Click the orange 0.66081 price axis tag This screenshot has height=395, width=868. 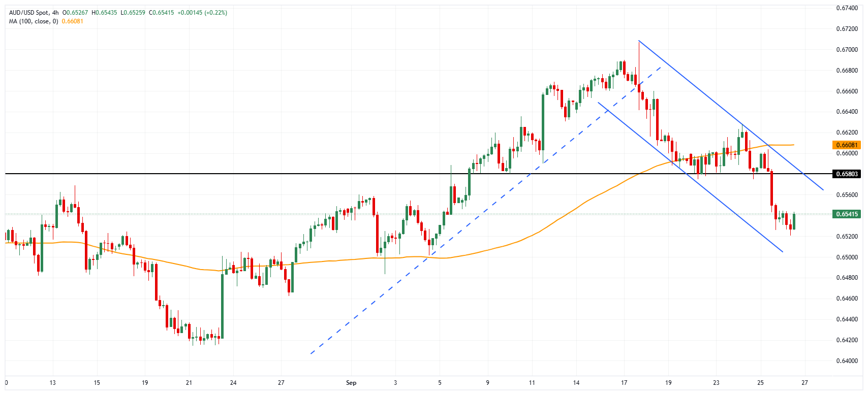847,145
